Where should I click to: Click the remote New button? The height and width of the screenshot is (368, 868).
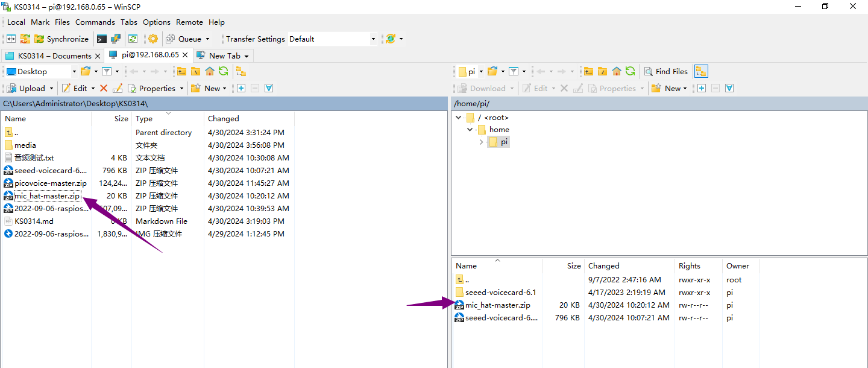click(x=667, y=88)
